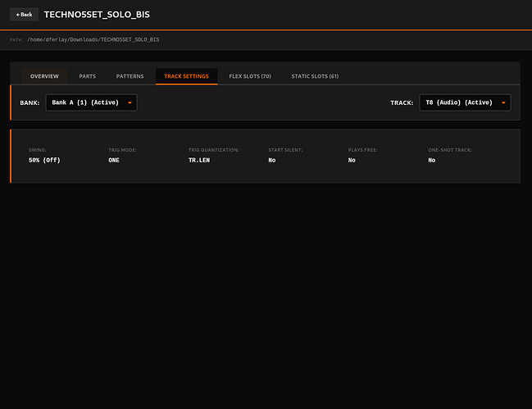Open the Bank A (1) dropdown
The image size is (532, 409).
pos(90,102)
